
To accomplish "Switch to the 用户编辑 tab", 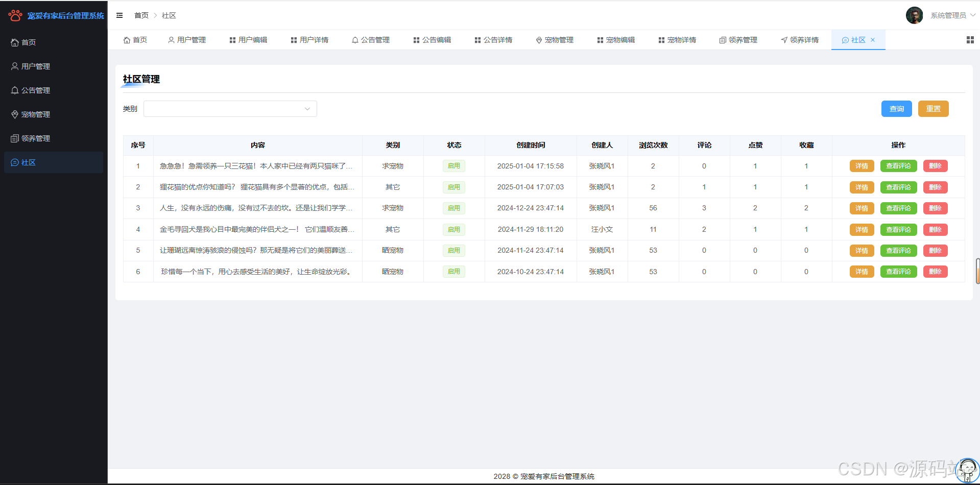I will (248, 40).
